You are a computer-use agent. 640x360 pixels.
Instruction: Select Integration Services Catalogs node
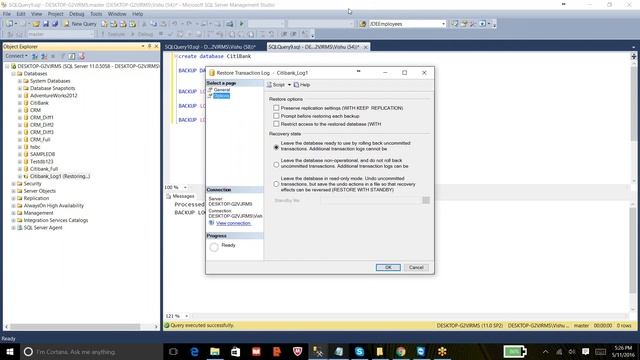click(56, 220)
